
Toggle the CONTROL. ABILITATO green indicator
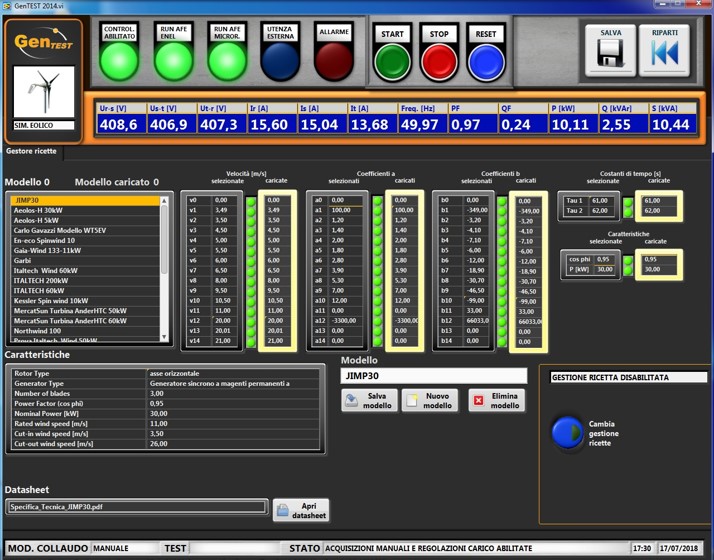point(119,62)
